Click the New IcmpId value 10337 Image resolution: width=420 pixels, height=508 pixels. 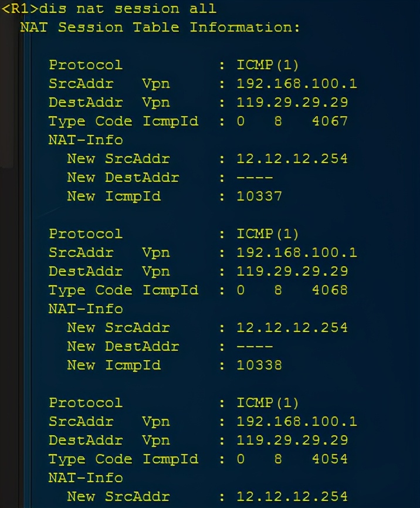(x=259, y=197)
